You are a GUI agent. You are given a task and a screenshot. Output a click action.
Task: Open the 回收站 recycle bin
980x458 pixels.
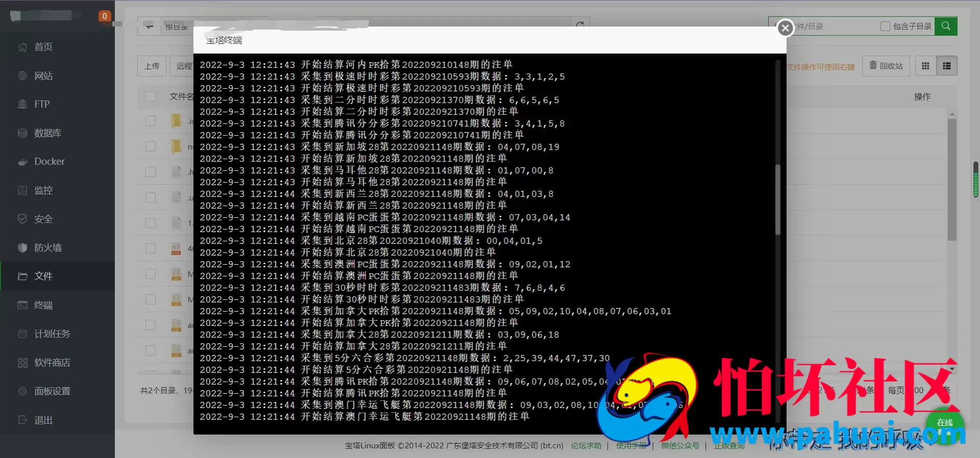886,66
